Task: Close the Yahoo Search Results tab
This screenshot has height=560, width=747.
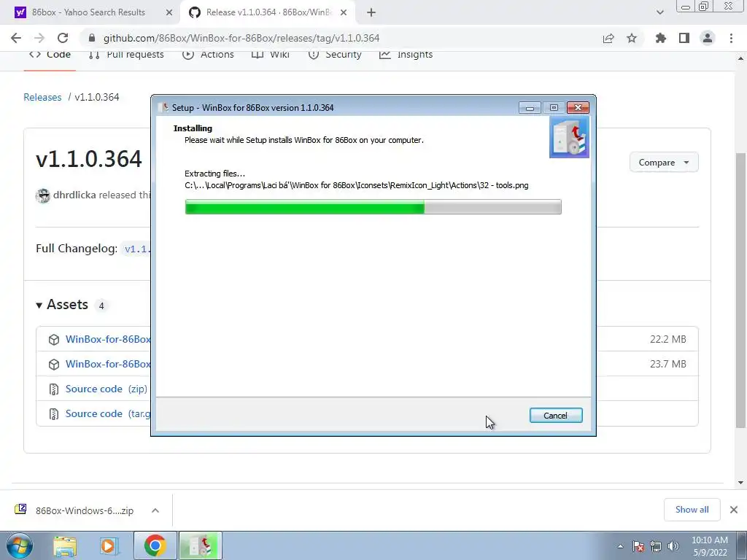Action: pyautogui.click(x=169, y=12)
